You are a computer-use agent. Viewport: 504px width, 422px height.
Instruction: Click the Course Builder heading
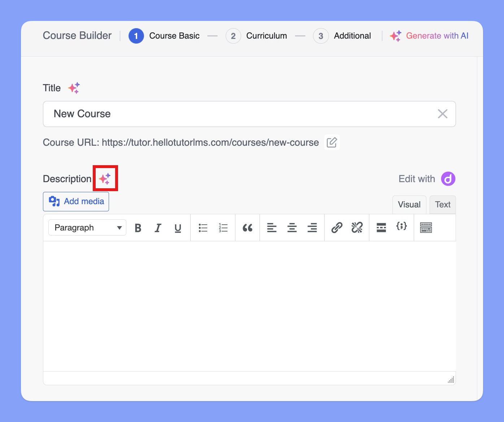click(77, 35)
